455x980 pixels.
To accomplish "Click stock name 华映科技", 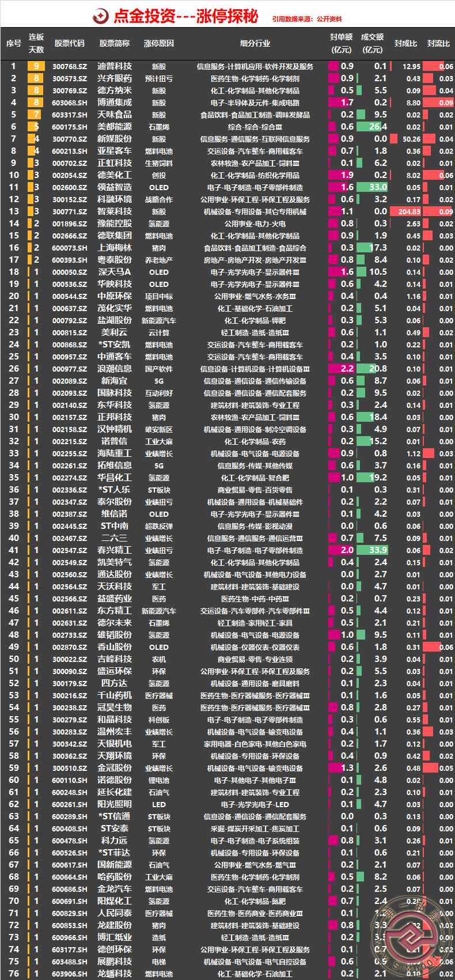I will coord(115,284).
